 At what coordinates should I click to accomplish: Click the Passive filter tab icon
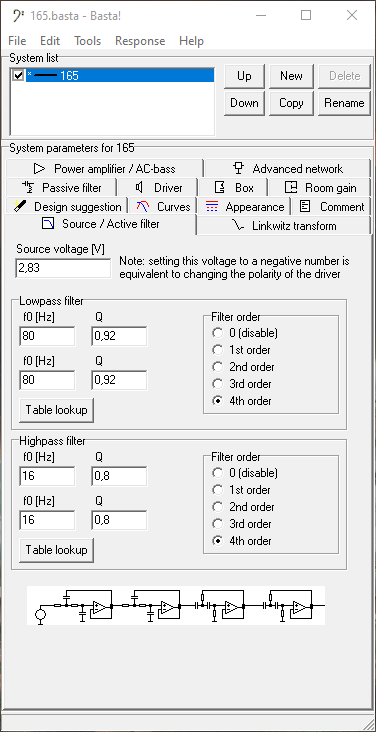click(x=28, y=188)
